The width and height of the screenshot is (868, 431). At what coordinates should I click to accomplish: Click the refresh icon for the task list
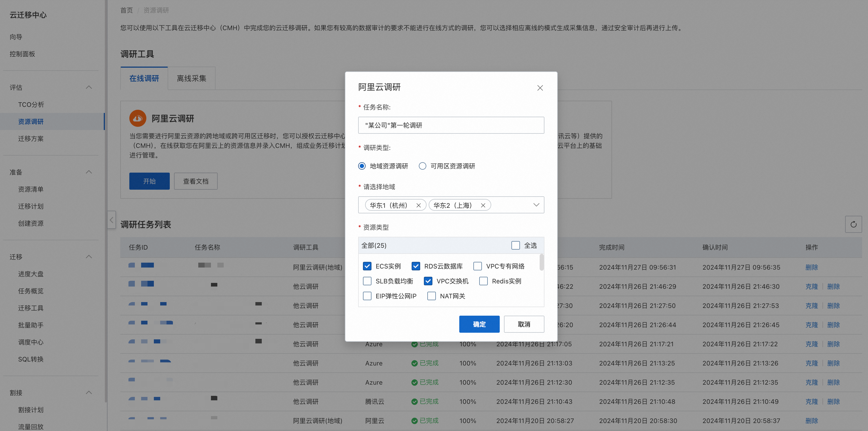(853, 224)
